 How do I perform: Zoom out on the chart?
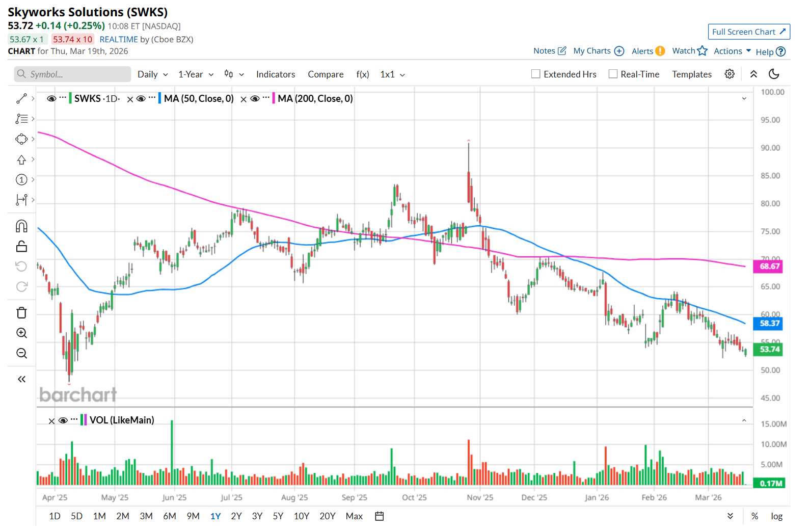point(21,353)
